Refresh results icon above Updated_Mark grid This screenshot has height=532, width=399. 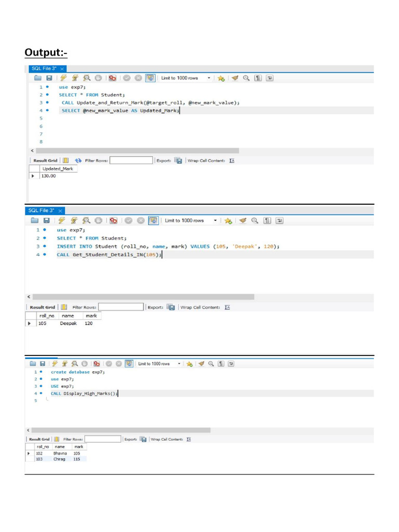(x=78, y=161)
